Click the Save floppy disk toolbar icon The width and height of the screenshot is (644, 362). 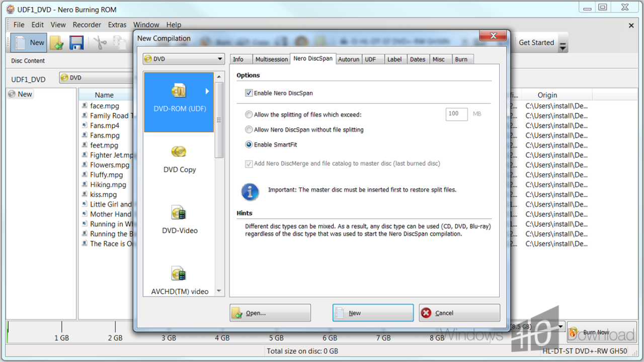(76, 43)
